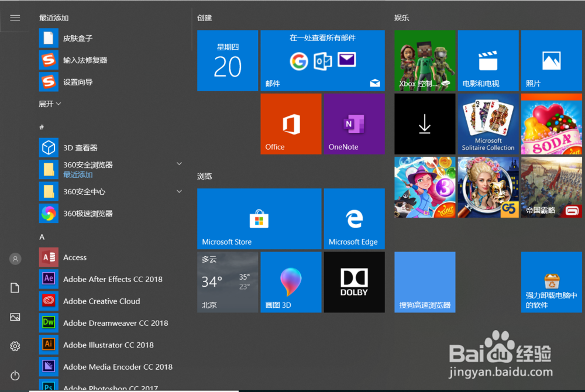Expand the 360安全中心 folder

179,191
